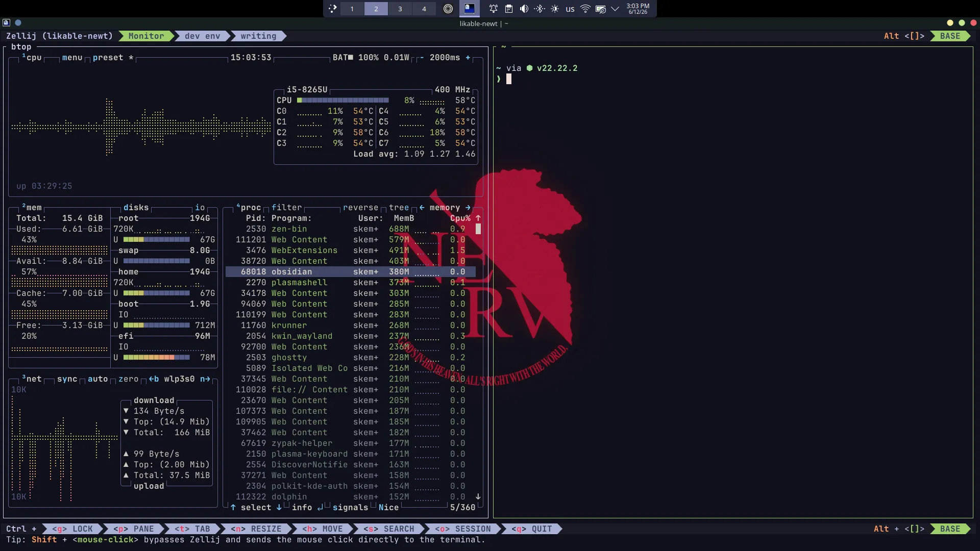Click the terminal window task icon in panel
Image resolution: width=980 pixels, height=551 pixels.
pyautogui.click(x=469, y=8)
